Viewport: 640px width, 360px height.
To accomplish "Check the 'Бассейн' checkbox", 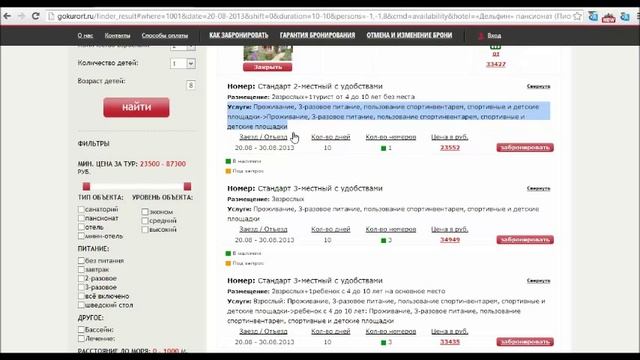I will tap(81, 329).
